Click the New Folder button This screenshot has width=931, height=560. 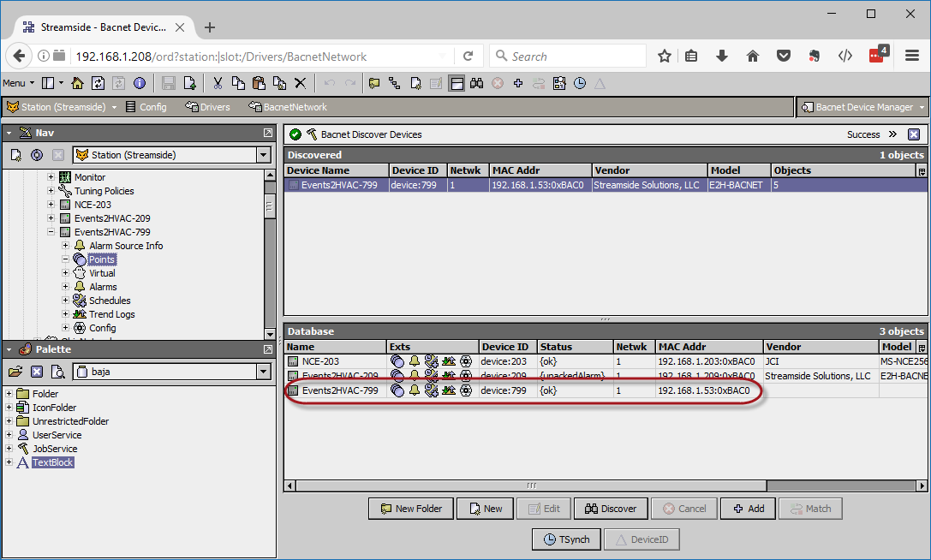pyautogui.click(x=411, y=509)
